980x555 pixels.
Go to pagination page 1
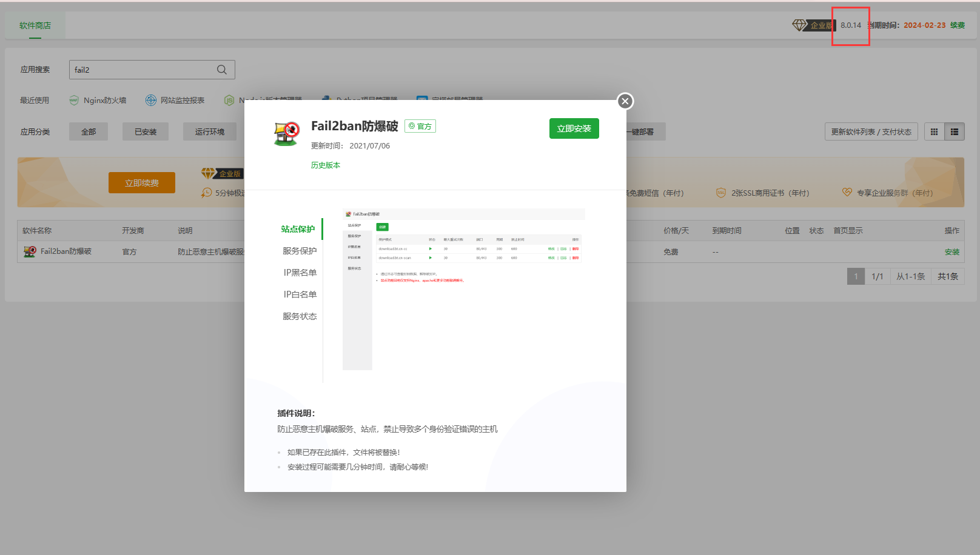(x=856, y=276)
